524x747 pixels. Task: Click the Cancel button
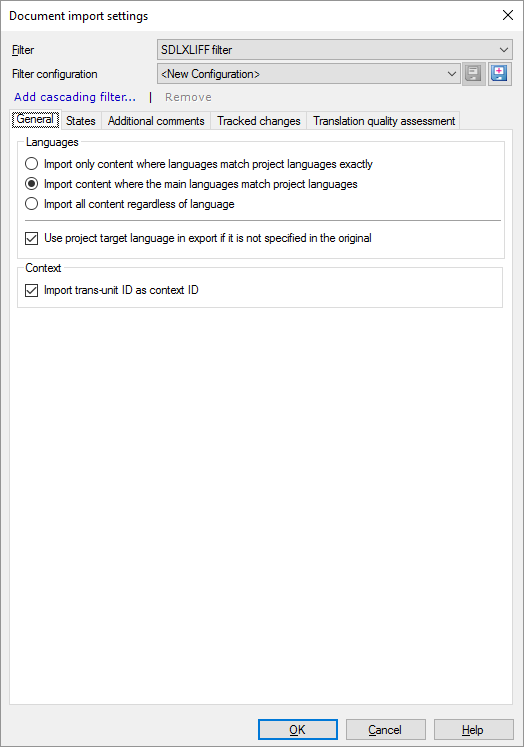[x=385, y=729]
